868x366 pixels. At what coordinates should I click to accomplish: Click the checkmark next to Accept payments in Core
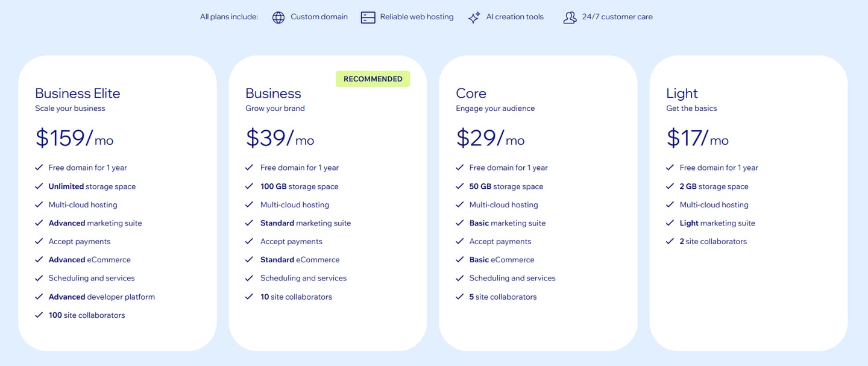tap(459, 241)
